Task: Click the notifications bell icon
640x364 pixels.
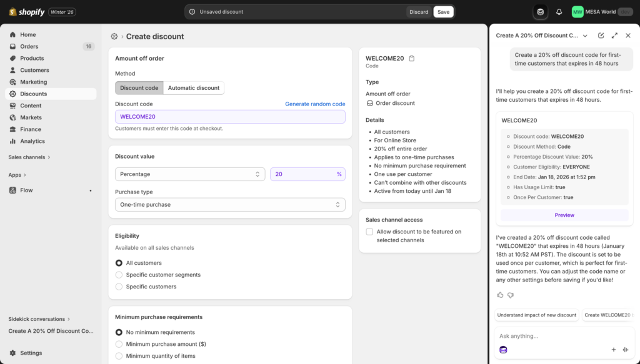Action: (559, 11)
